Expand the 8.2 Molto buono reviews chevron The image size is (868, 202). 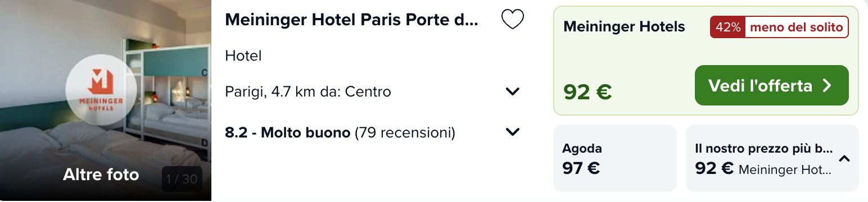point(512,132)
